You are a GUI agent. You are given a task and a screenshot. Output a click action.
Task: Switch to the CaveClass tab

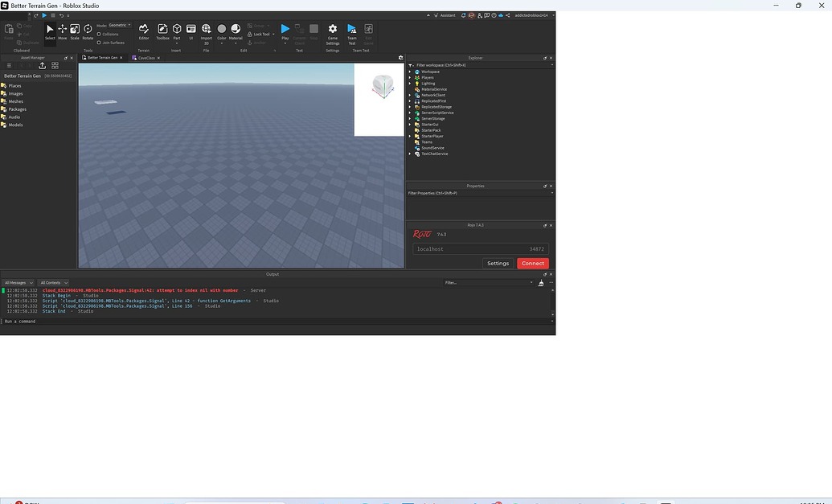[145, 57]
